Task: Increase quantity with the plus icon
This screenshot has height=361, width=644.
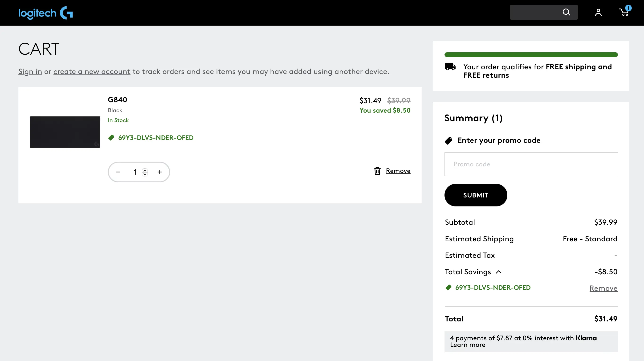Action: [x=160, y=172]
